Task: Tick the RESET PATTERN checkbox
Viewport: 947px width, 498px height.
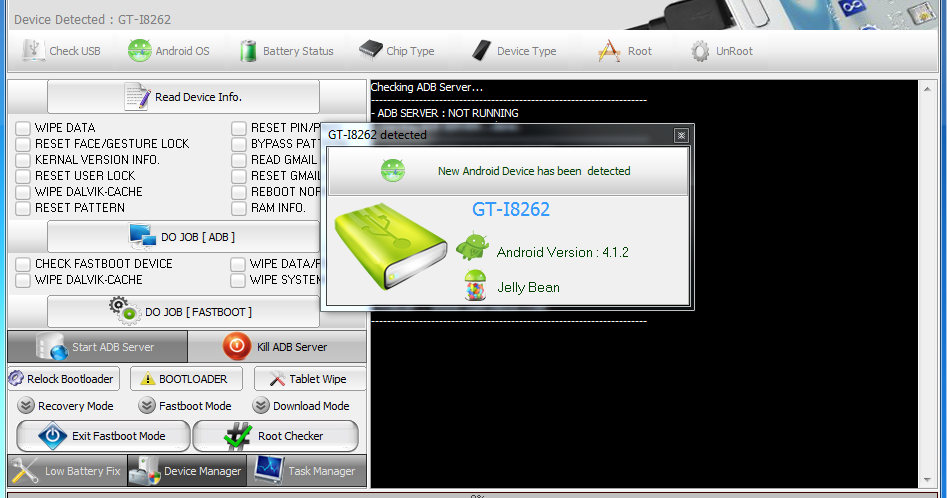Action: tap(23, 208)
